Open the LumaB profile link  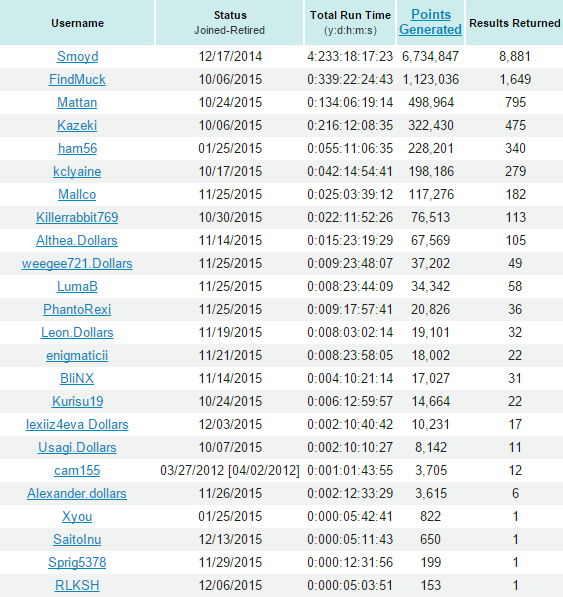(77, 287)
